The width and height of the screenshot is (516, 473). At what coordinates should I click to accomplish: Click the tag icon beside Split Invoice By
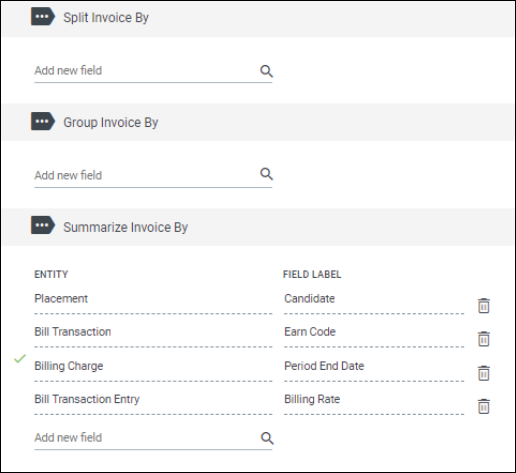tap(43, 16)
